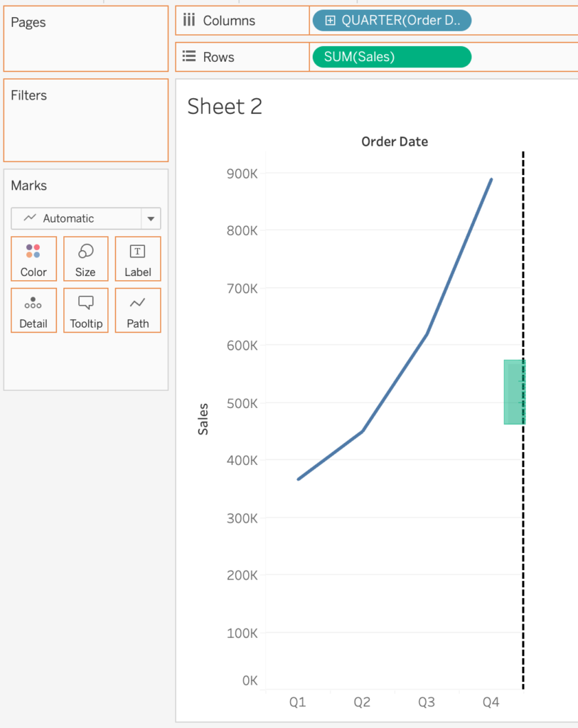Viewport: 578px width, 728px height.
Task: Click the dropdown arrow on mark type selector
Action: tap(151, 218)
